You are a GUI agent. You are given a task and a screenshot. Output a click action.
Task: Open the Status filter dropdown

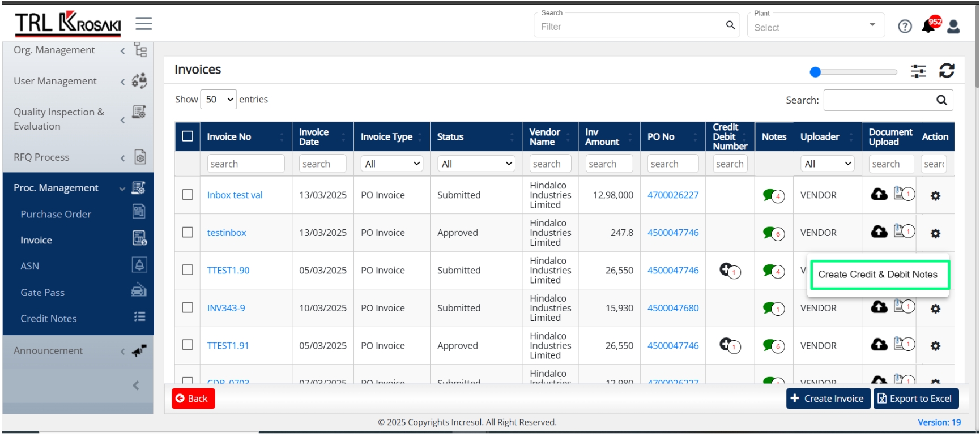476,164
